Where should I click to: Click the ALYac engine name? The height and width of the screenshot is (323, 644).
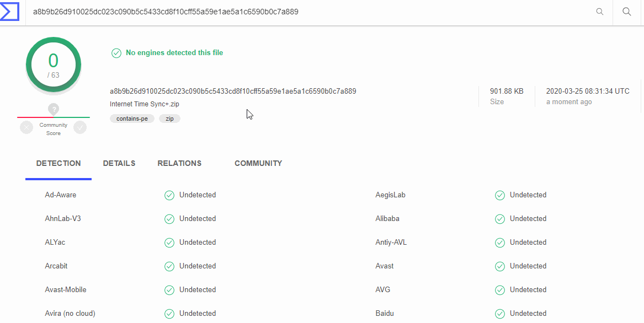pyautogui.click(x=55, y=243)
